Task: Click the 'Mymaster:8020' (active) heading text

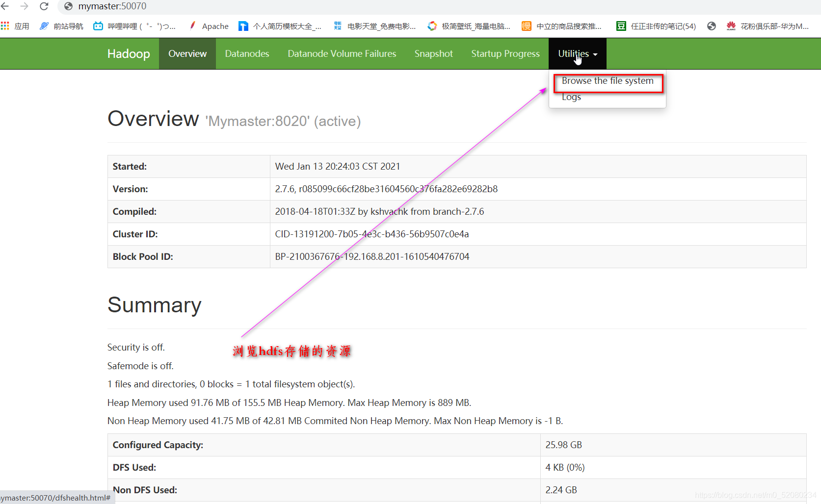Action: 283,121
